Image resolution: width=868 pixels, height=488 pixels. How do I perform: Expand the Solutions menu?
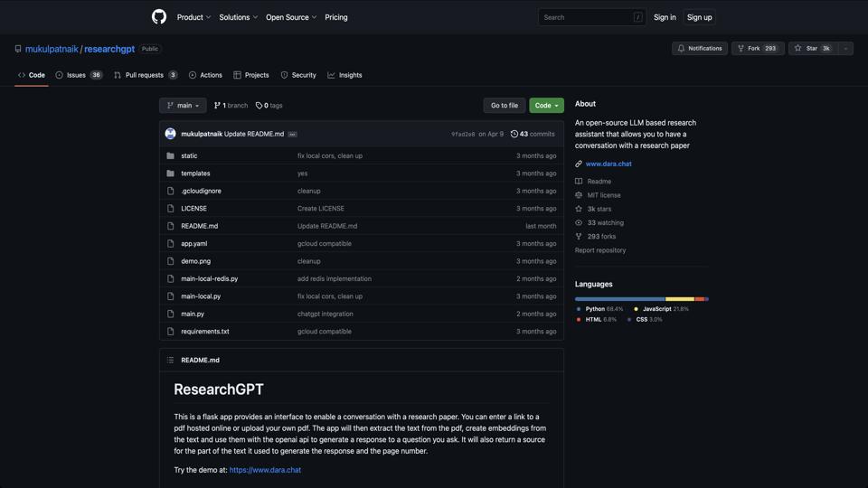tap(238, 17)
